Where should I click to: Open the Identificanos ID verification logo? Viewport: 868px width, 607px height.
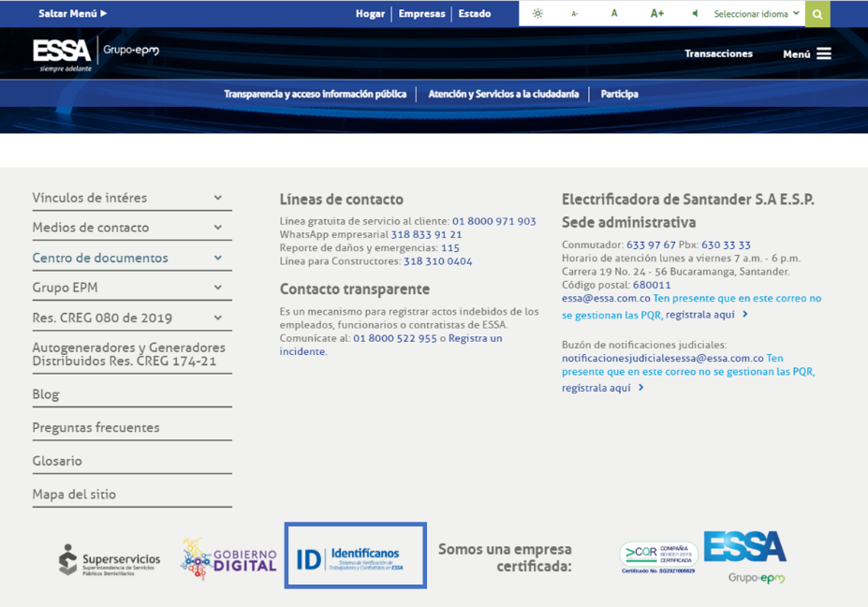pos(355,555)
